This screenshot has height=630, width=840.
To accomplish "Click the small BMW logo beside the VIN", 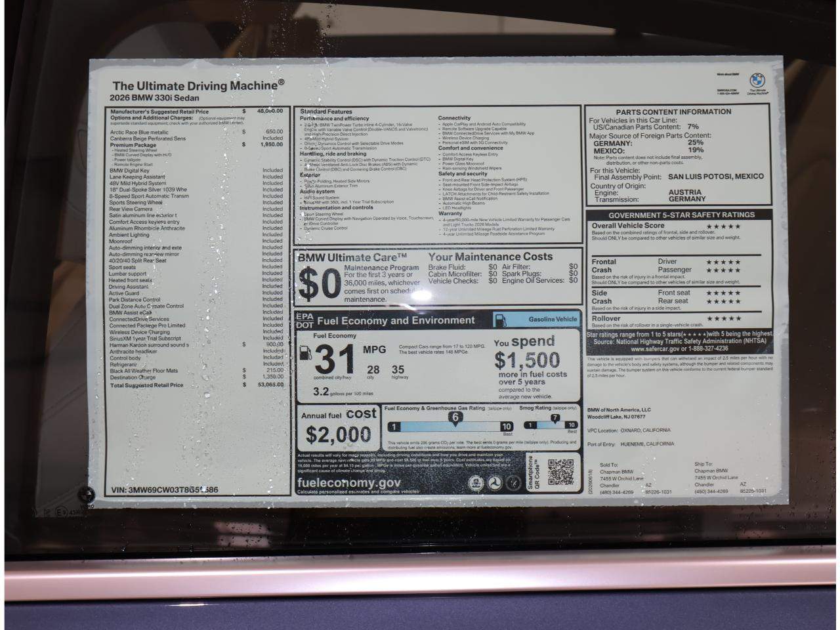I will pos(87,493).
